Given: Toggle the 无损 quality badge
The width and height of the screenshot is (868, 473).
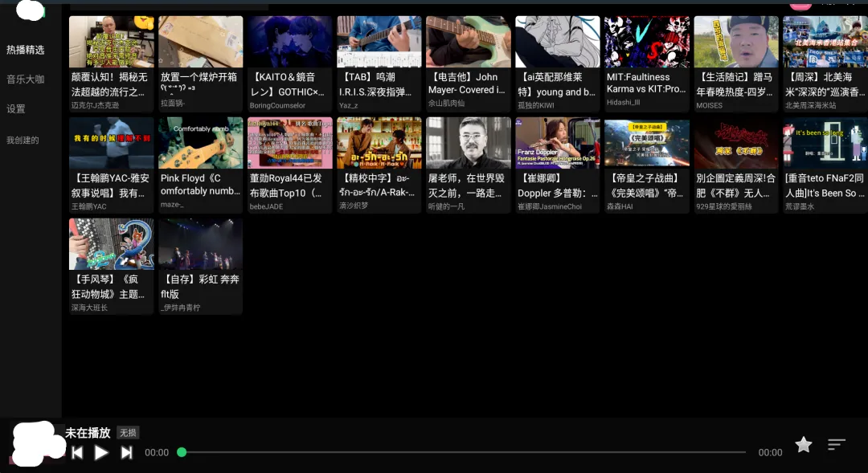Looking at the screenshot, I should pos(128,433).
